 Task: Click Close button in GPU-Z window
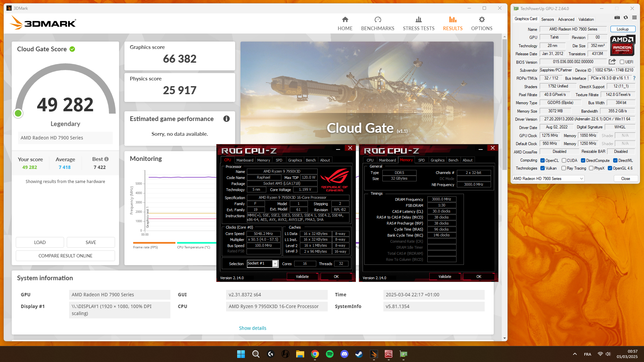click(x=625, y=179)
